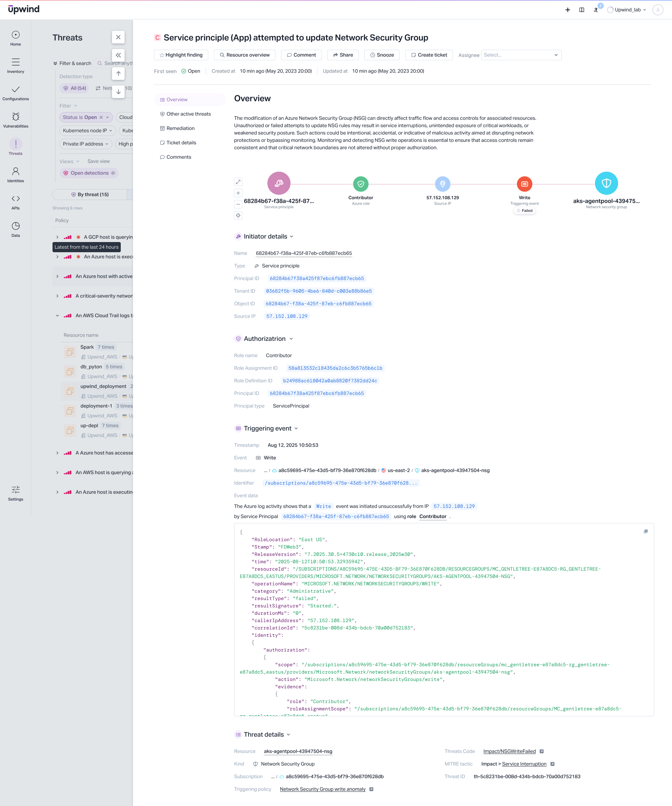Click the Write triggering event node

coord(524,184)
